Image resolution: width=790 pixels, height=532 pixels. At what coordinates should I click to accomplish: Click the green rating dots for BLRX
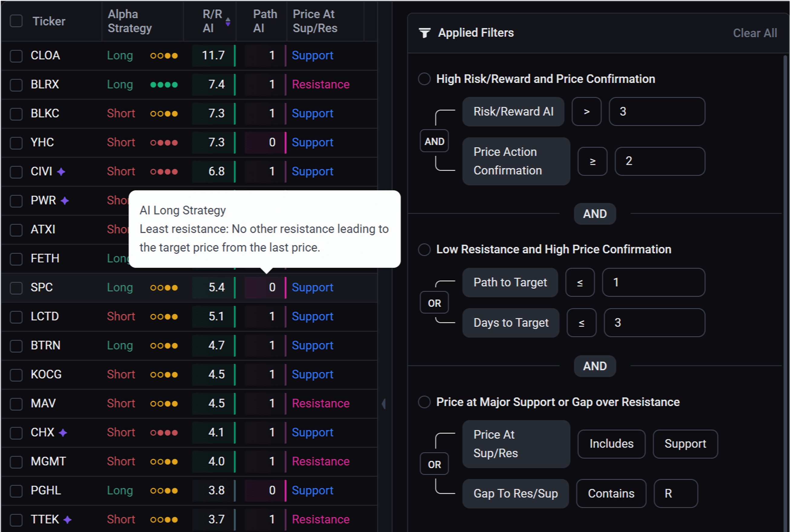point(164,85)
